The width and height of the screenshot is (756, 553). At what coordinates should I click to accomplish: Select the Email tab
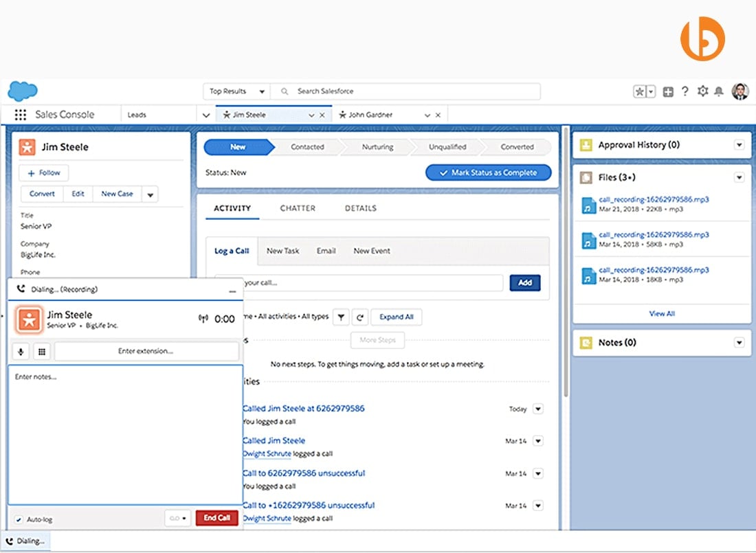(x=326, y=251)
